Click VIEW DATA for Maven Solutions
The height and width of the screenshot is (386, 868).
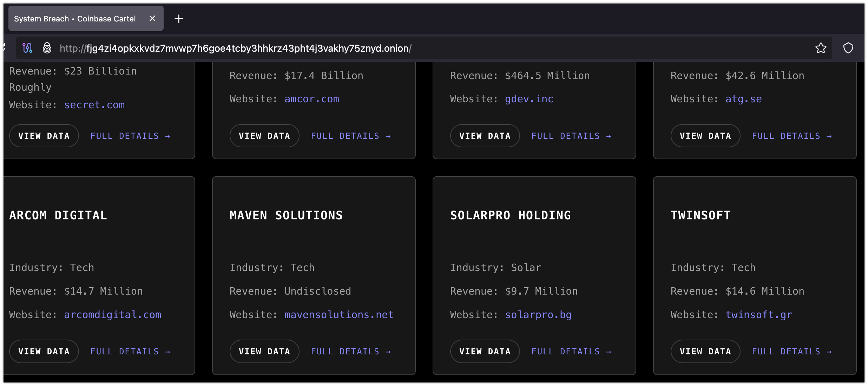pyautogui.click(x=264, y=351)
